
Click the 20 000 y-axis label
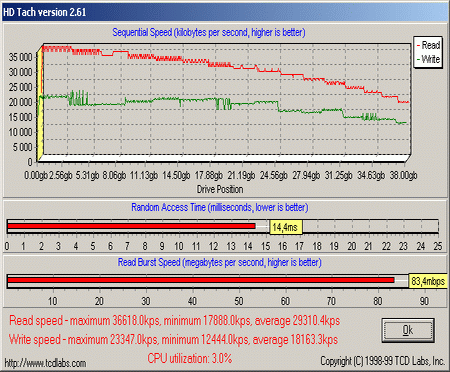click(x=20, y=102)
